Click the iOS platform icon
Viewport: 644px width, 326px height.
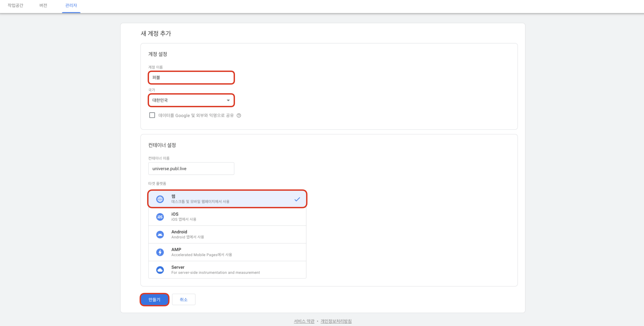tap(160, 217)
